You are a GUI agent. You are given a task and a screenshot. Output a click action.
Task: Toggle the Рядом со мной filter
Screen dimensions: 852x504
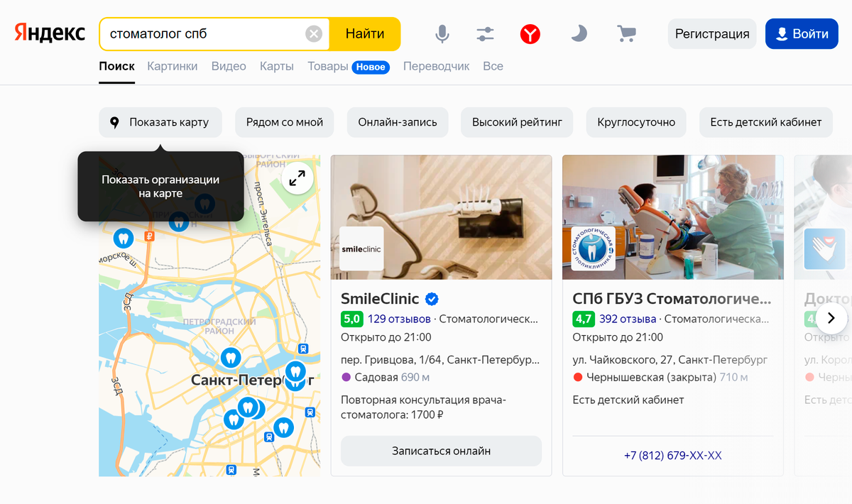point(285,122)
